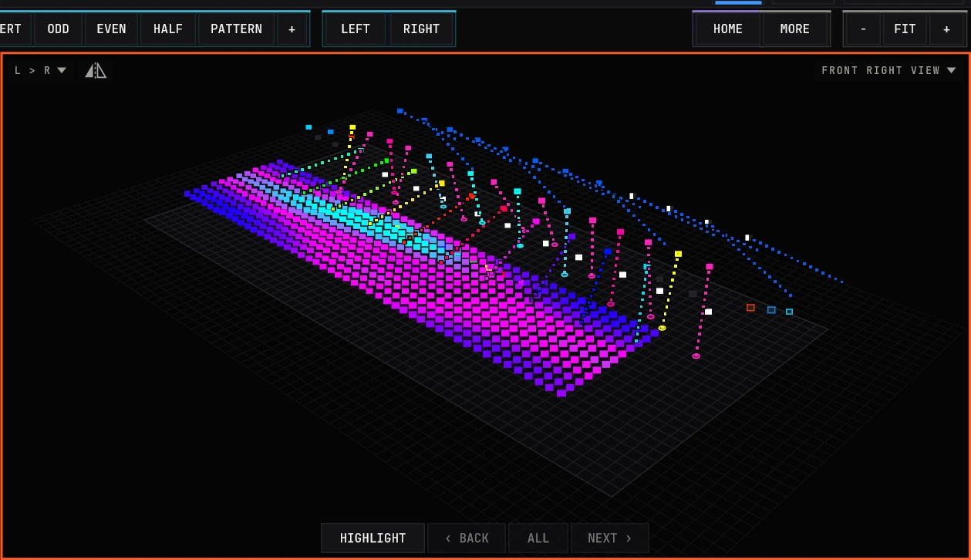
Task: Expand the Front Right View dropdown
Action: (888, 71)
